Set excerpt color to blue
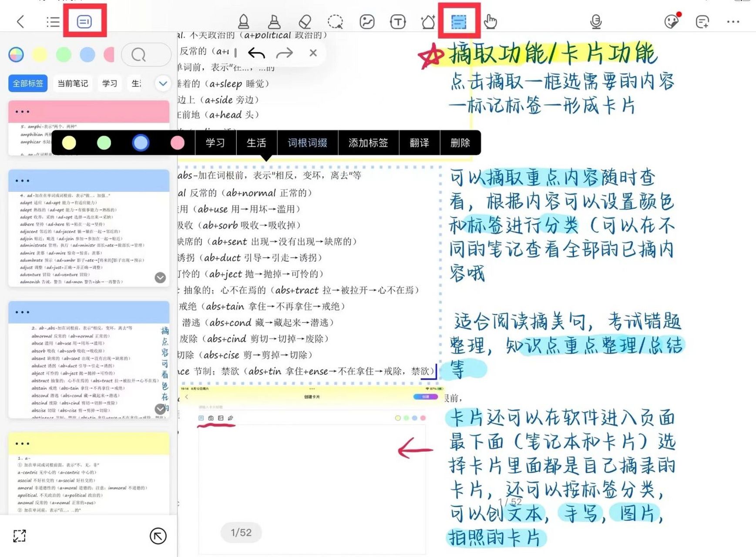Screen dimensions: 756x557 141,143
